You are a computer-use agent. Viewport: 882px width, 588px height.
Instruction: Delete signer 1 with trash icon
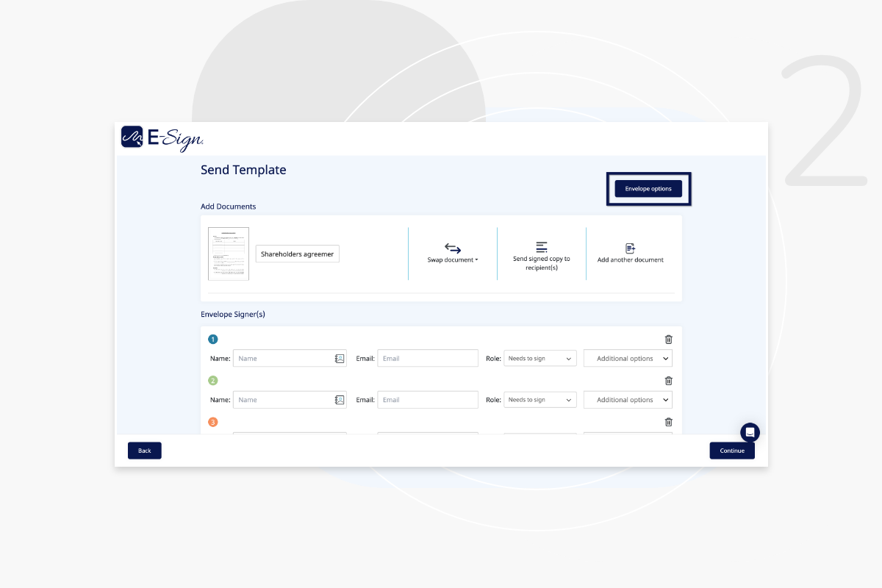pyautogui.click(x=668, y=339)
